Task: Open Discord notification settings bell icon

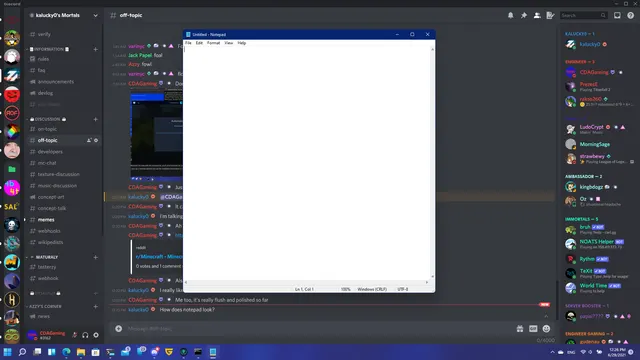Action: pos(510,15)
